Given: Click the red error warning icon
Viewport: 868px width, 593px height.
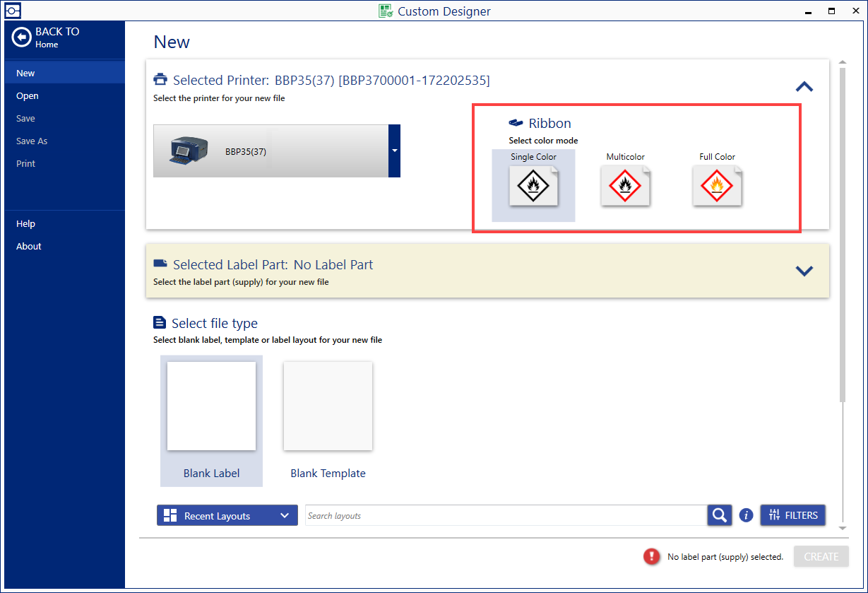Looking at the screenshot, I should (x=651, y=556).
